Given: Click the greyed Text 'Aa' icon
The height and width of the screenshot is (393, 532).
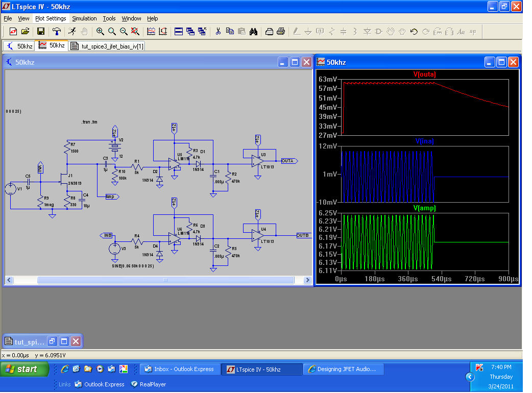Looking at the screenshot, I should coord(461,32).
